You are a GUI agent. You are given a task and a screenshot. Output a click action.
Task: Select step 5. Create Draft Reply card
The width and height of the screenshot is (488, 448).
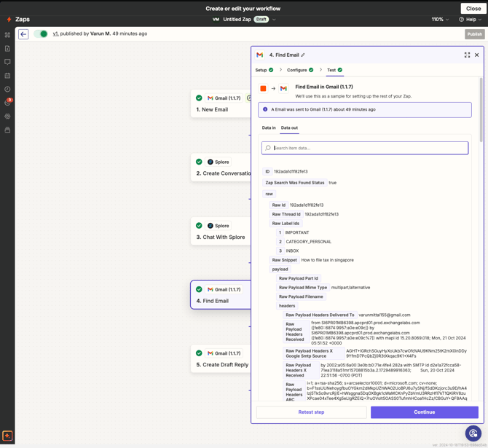click(221, 358)
